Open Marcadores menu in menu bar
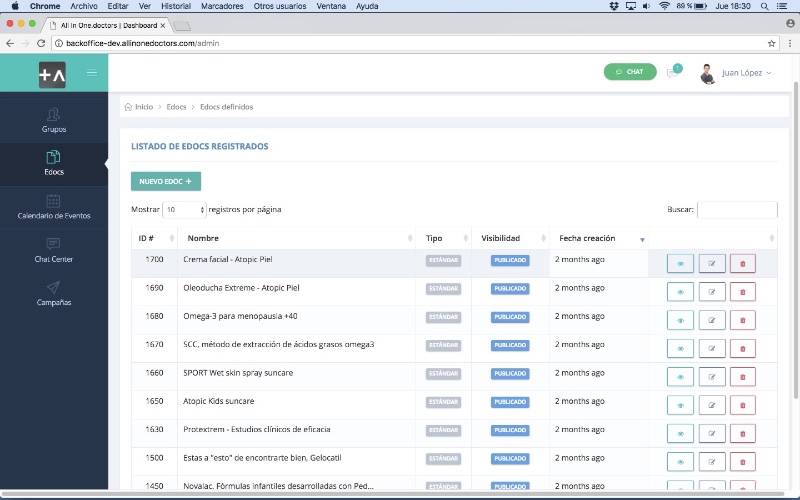The width and height of the screenshot is (800, 500). 222,6
